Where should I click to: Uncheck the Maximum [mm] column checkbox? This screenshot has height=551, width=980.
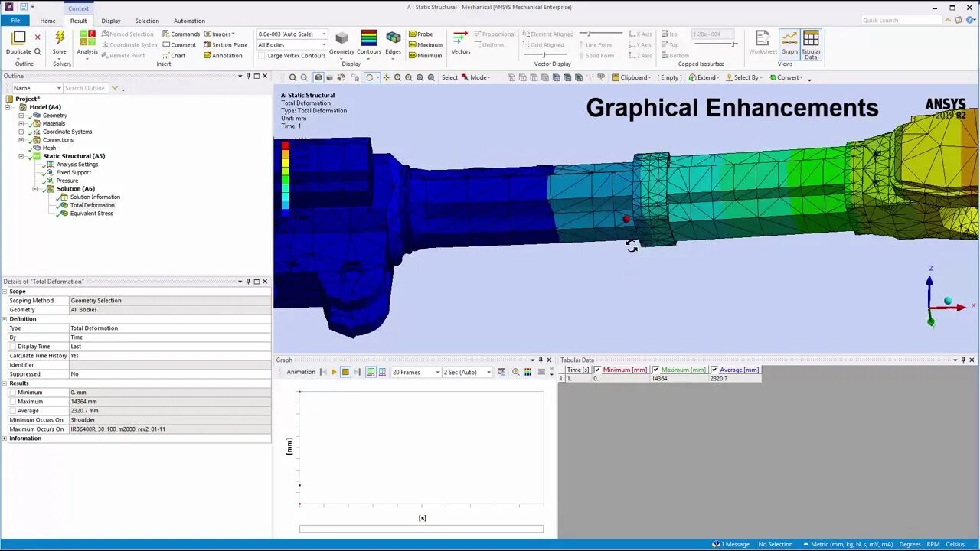[x=655, y=370]
